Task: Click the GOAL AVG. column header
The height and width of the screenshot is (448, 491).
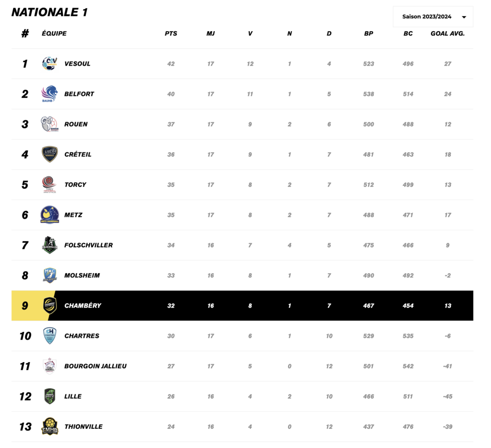Action: tap(447, 34)
